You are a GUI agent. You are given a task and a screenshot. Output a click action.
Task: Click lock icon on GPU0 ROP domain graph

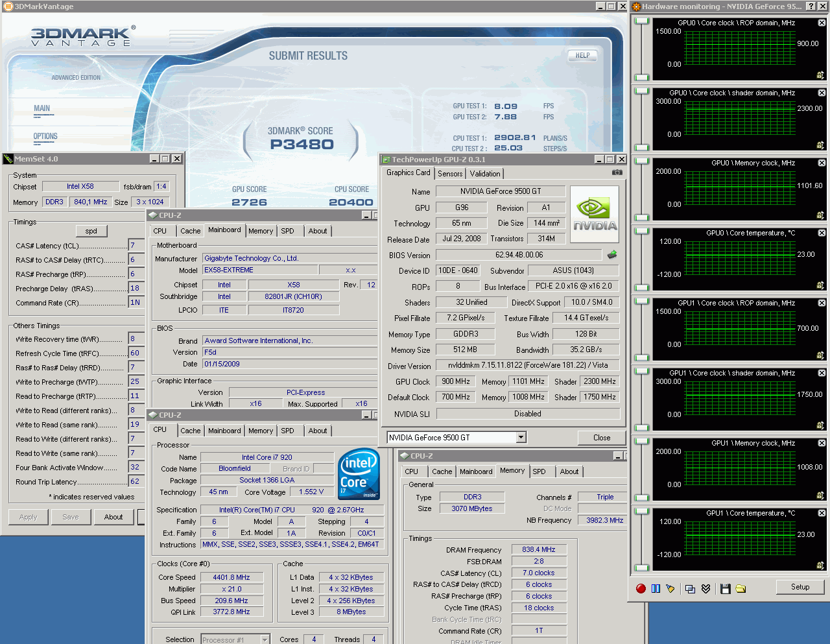coord(820,75)
